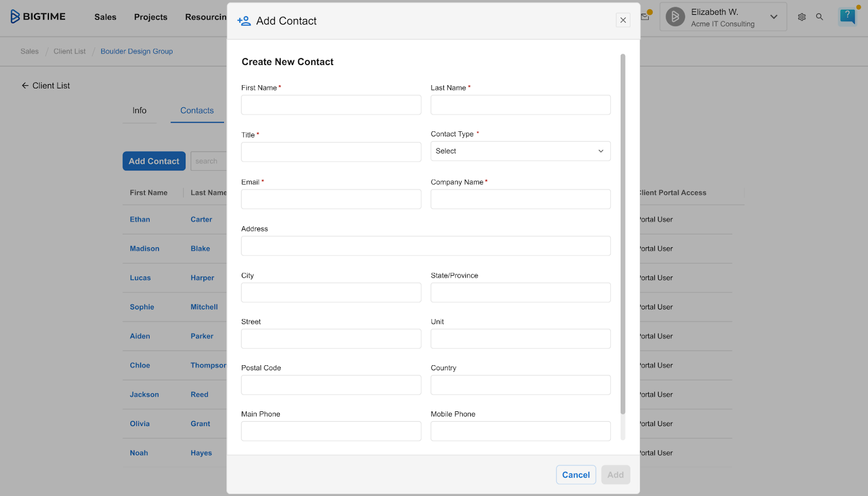The width and height of the screenshot is (868, 496).
Task: Open the Projects menu
Action: pyautogui.click(x=150, y=17)
